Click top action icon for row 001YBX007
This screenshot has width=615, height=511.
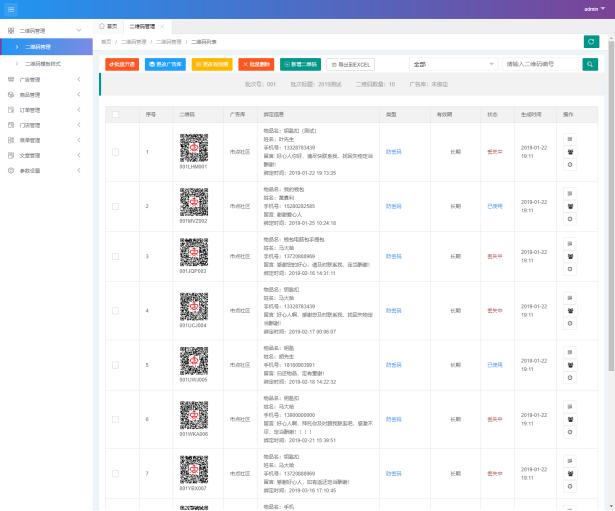570,461
